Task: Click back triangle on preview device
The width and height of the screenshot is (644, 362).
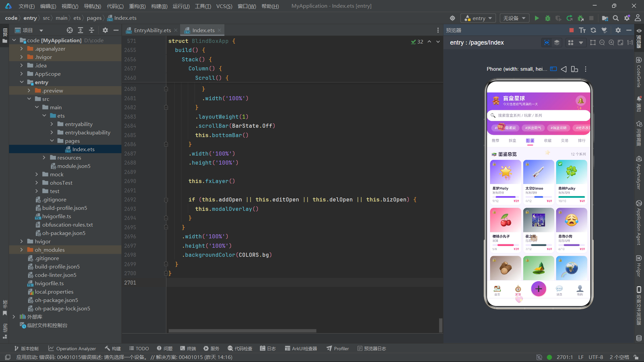Action: point(564,69)
